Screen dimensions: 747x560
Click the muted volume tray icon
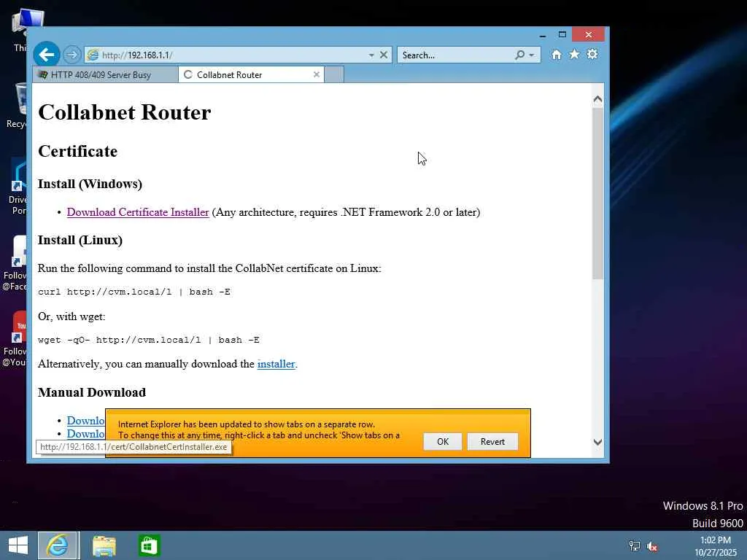(x=651, y=546)
